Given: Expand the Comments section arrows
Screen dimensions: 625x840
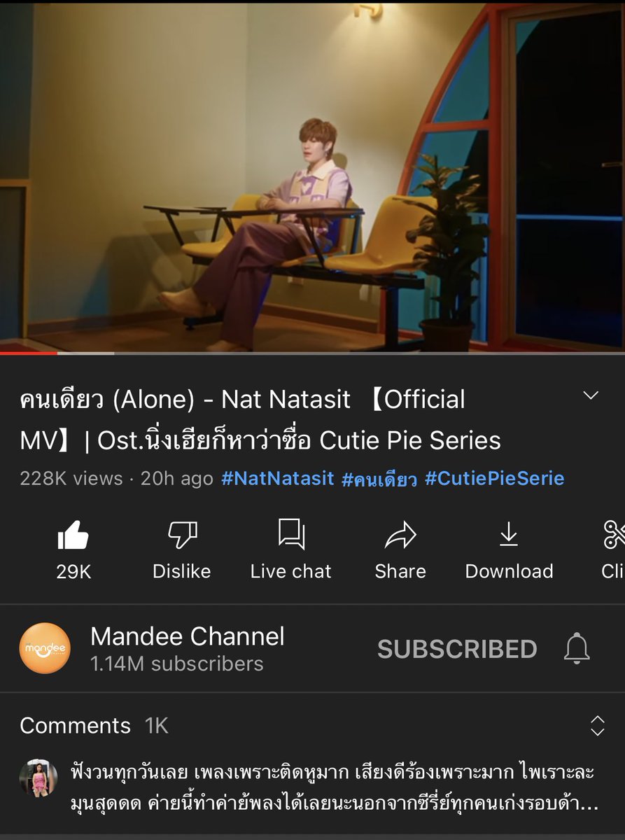Looking at the screenshot, I should (597, 726).
